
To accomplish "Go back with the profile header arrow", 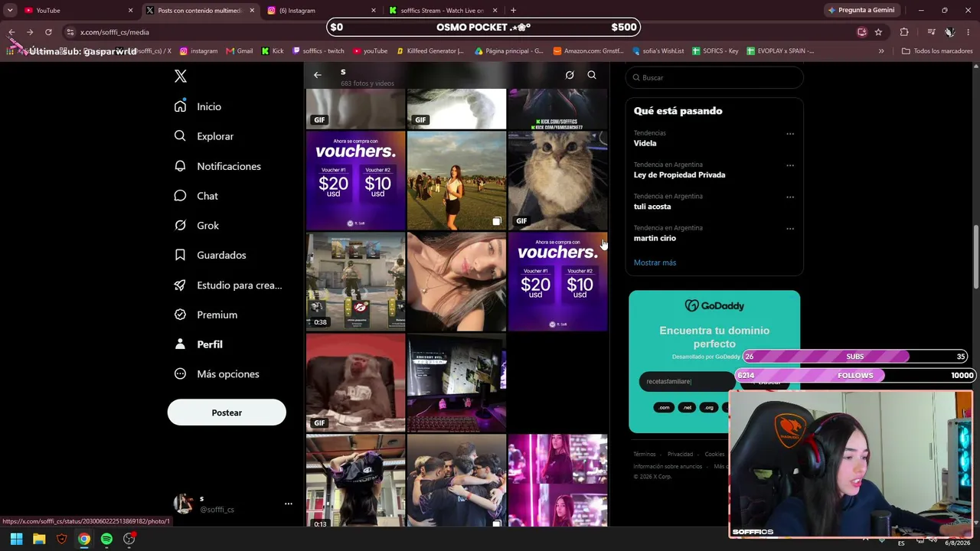I will [x=318, y=75].
